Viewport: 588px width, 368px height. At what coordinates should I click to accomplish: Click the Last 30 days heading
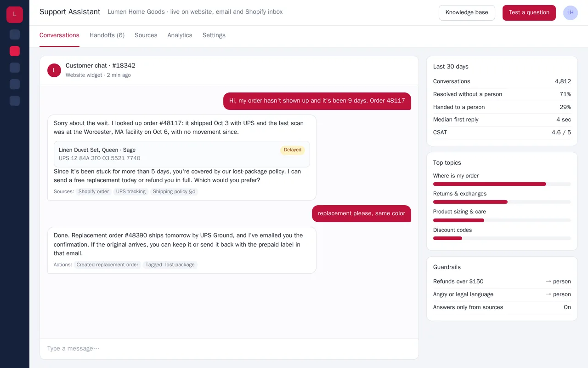point(451,67)
